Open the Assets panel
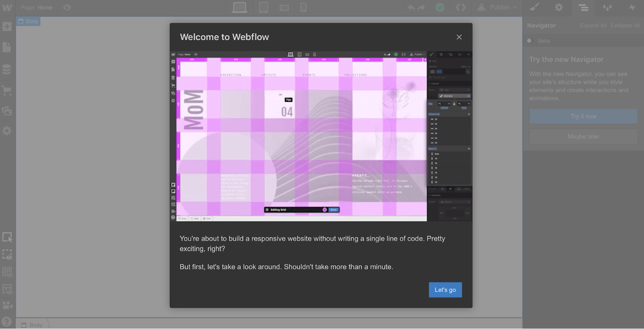644x329 pixels. pos(7,111)
